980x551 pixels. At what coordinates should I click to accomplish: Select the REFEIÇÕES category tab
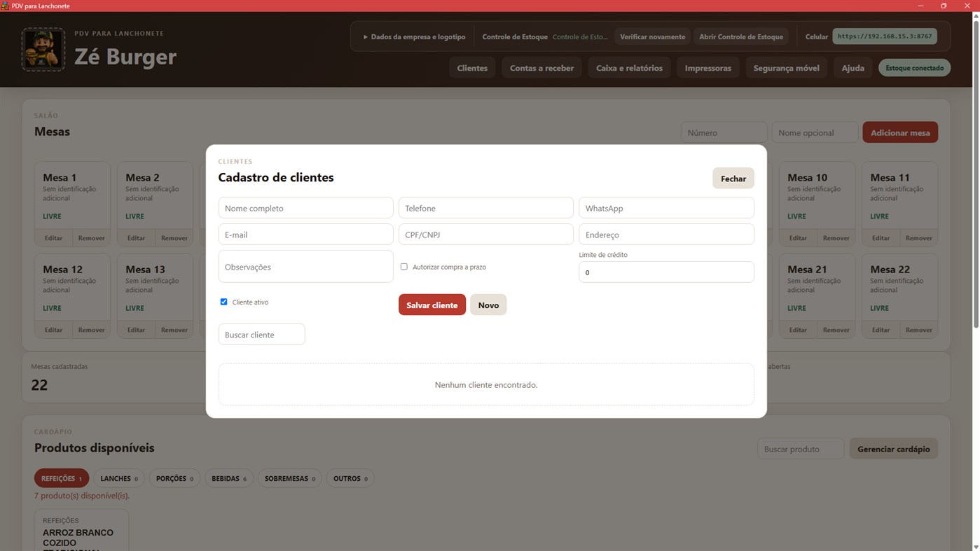click(x=62, y=478)
